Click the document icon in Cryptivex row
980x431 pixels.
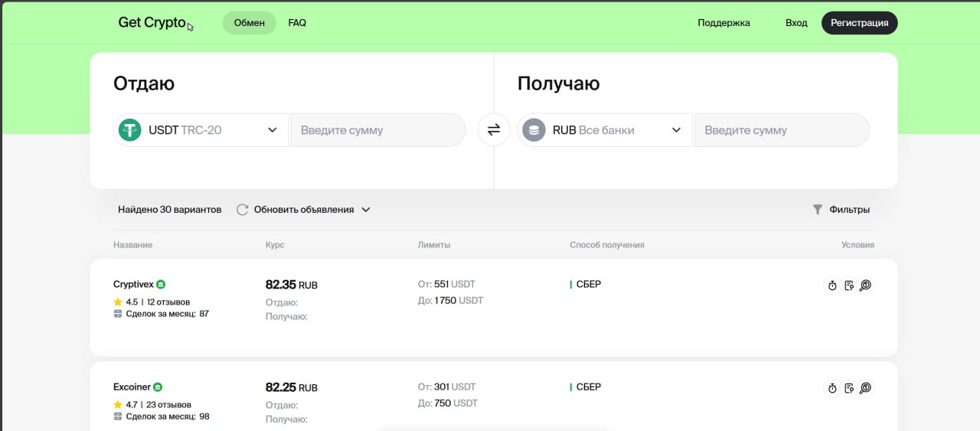tap(849, 286)
